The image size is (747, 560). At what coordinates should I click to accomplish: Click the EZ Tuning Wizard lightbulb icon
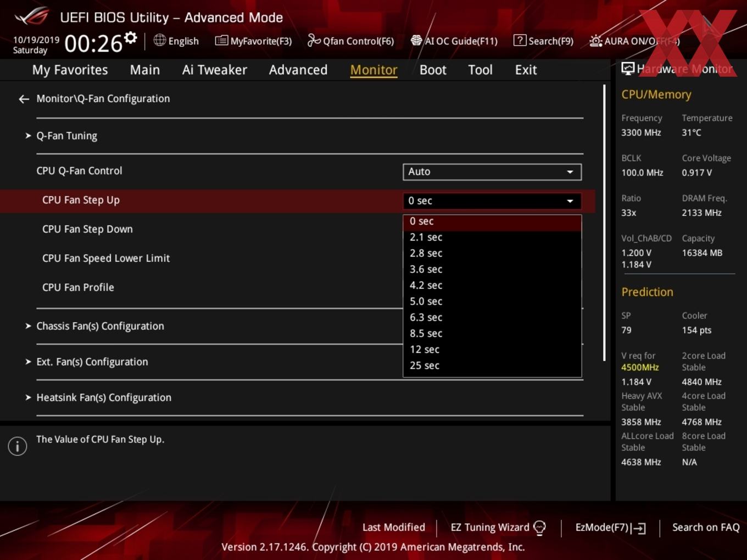(539, 528)
